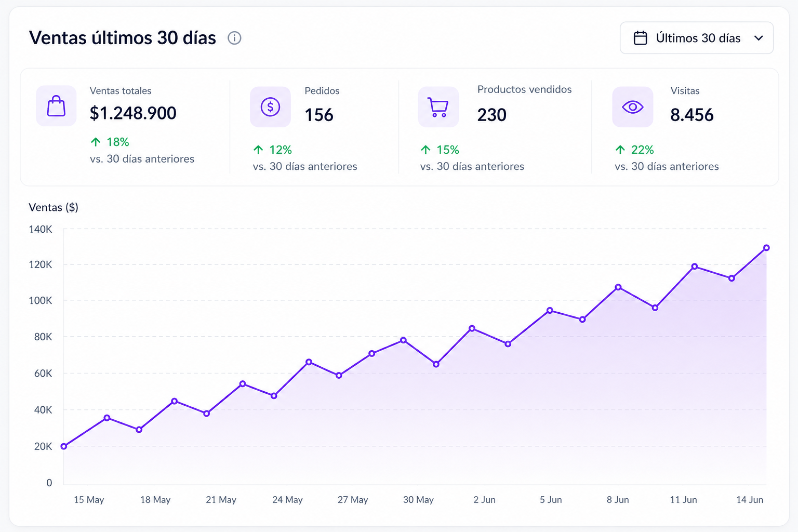The image size is (798, 532).
Task: Click the "0" y-axis label
Action: [x=49, y=483]
